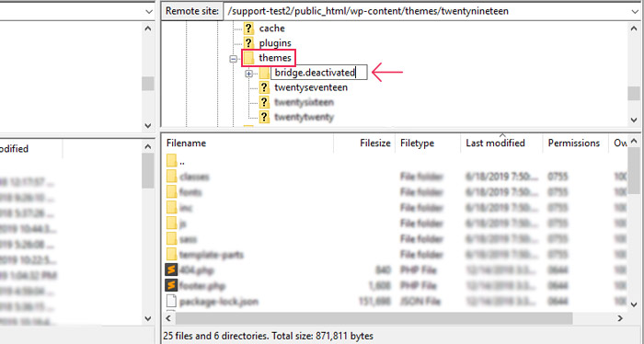Click the plugins folder question-mark icon
The width and height of the screenshot is (644, 344).
point(248,42)
